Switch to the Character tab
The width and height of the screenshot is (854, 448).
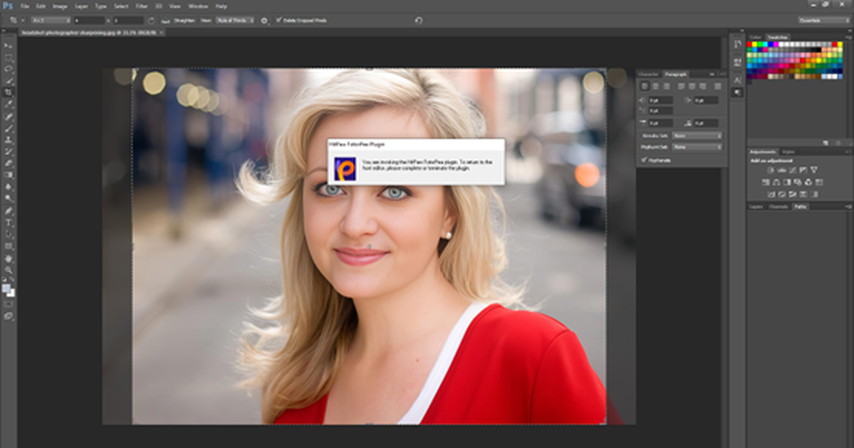(x=648, y=74)
